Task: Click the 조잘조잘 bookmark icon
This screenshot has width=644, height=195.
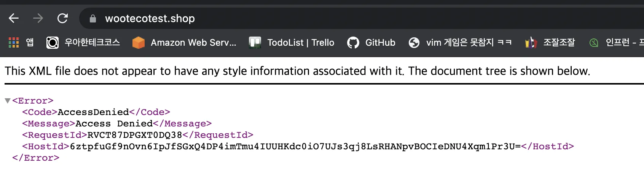Action: [531, 43]
